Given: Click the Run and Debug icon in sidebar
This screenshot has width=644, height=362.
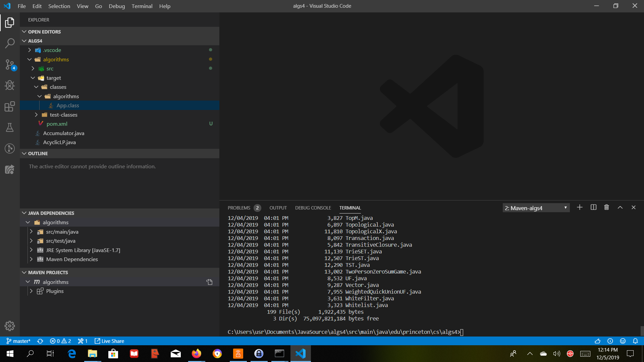Looking at the screenshot, I should 10,85.
